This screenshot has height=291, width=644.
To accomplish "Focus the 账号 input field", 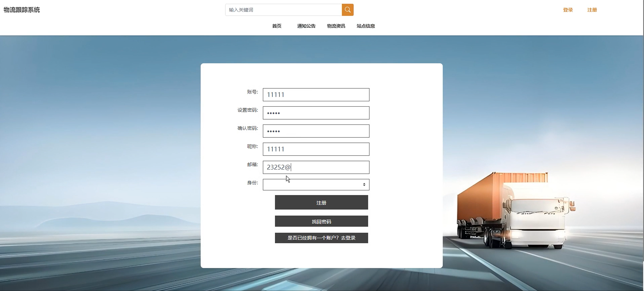I will (x=316, y=95).
